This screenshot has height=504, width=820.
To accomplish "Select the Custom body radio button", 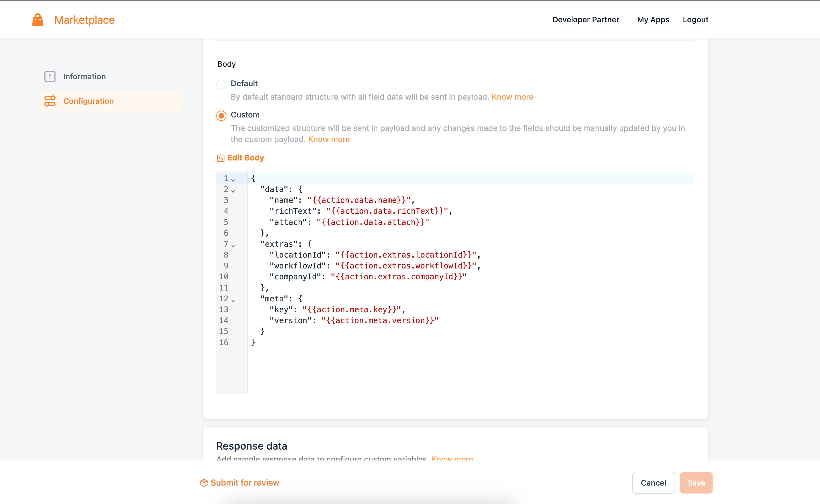I will pos(221,116).
